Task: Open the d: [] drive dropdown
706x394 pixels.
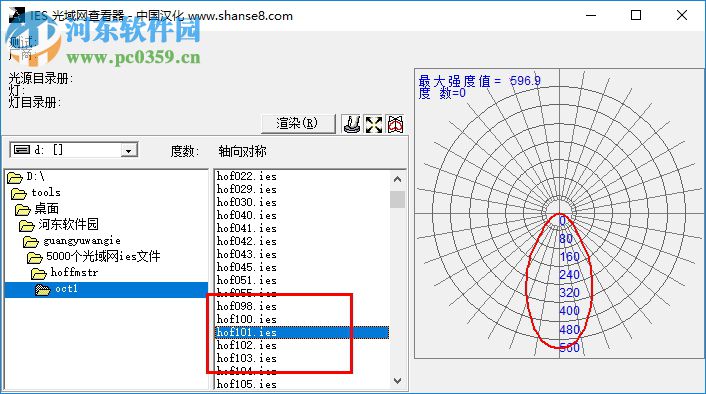Action: pos(128,150)
